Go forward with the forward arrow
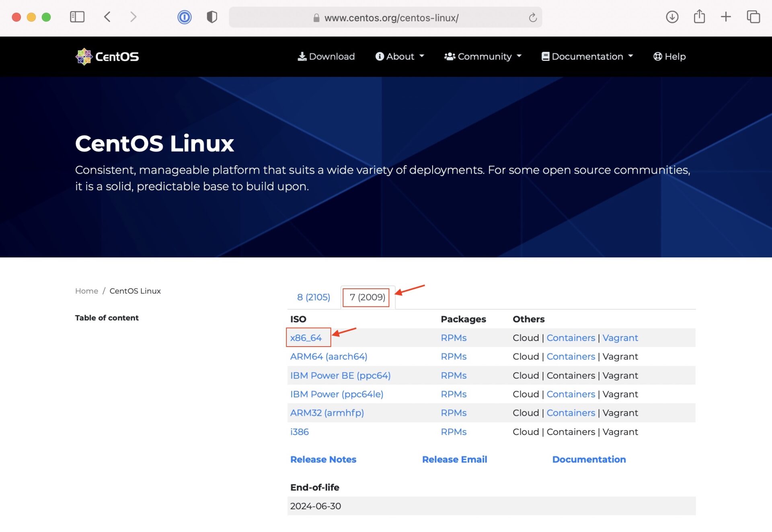 [x=133, y=17]
